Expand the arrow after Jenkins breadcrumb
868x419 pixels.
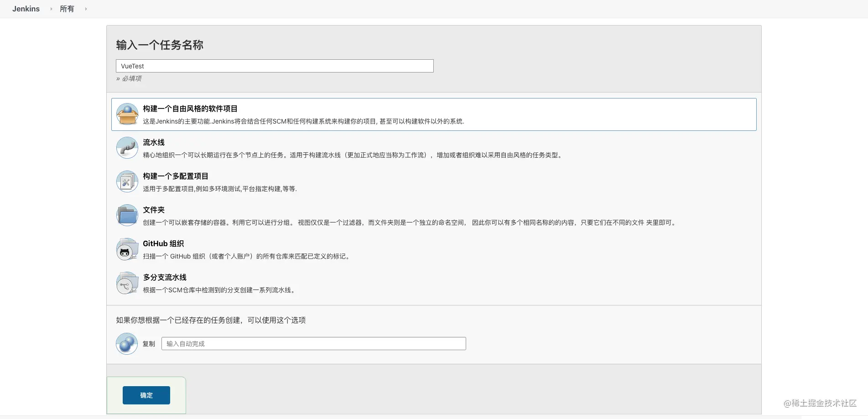51,9
